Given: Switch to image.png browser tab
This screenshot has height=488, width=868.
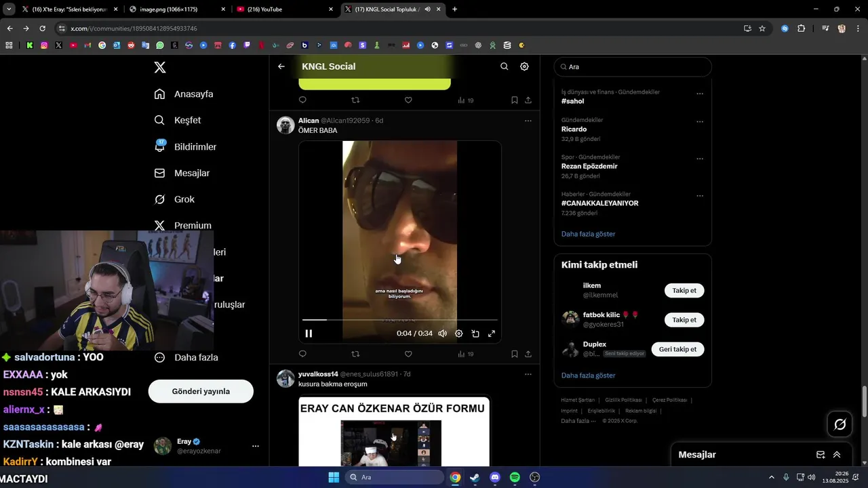Looking at the screenshot, I should tap(178, 9).
